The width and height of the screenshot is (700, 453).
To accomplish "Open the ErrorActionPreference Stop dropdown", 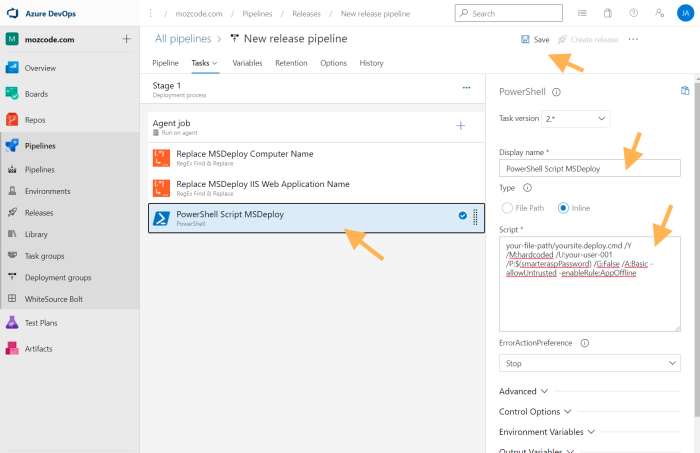I will click(x=589, y=364).
